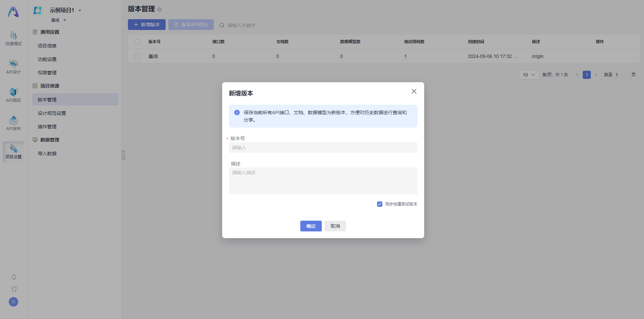Click the 文档数 column header
The height and width of the screenshot is (319, 644).
(282, 42)
